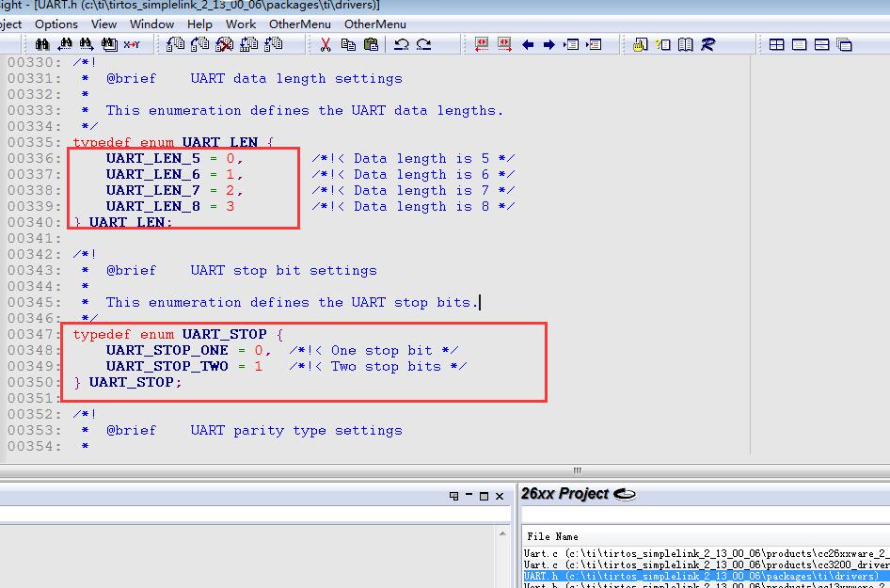Viewport: 890px width, 588px height.
Task: Minimize the bottom-left panel
Action: 469,496
